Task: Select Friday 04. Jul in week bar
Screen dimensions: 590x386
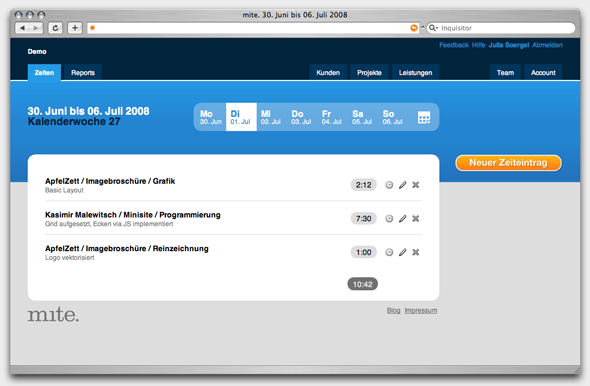Action: pyautogui.click(x=331, y=117)
